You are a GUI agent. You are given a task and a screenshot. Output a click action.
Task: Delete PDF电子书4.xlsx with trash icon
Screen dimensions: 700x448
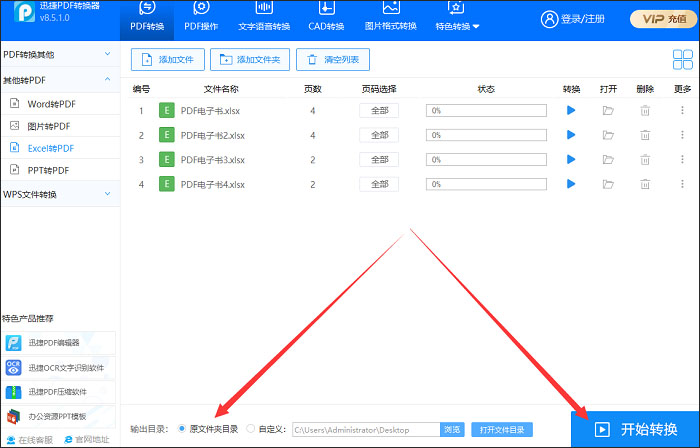click(x=645, y=184)
